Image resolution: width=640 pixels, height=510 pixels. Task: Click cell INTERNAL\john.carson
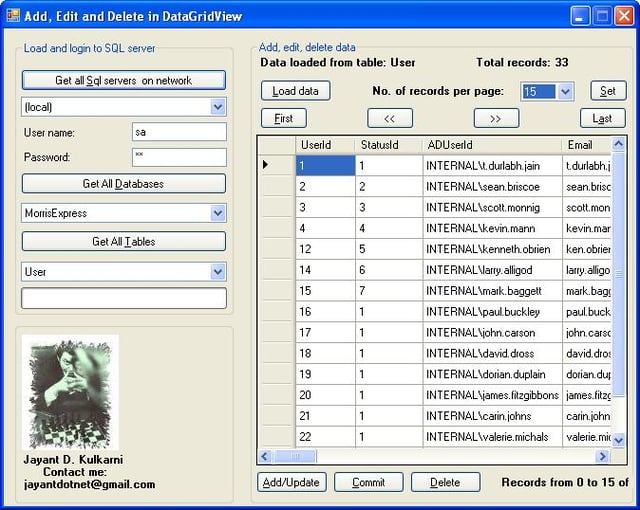(x=492, y=333)
